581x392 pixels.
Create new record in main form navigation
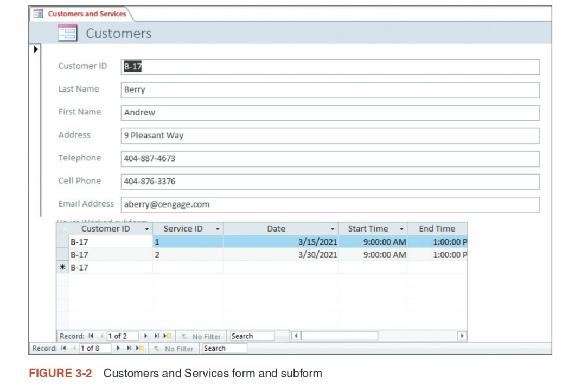(140, 348)
